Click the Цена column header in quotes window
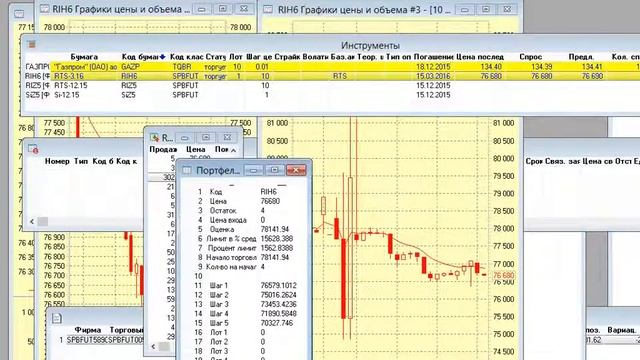The image size is (640, 360). [196, 149]
